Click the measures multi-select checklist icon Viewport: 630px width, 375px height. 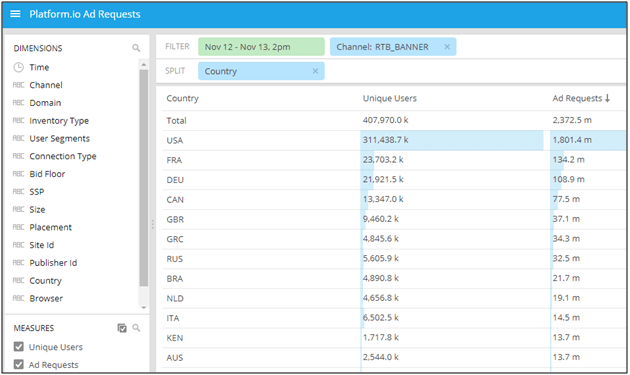pos(122,328)
